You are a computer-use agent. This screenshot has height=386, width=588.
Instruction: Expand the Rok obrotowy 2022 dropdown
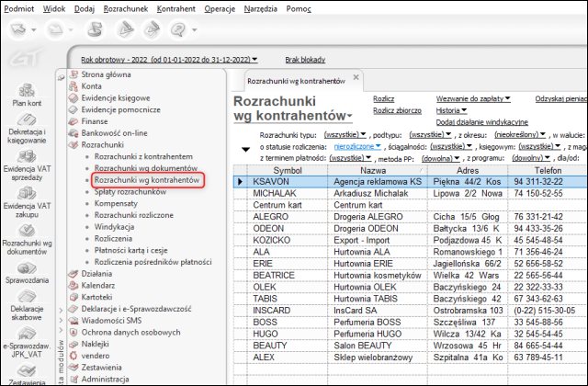click(x=168, y=58)
